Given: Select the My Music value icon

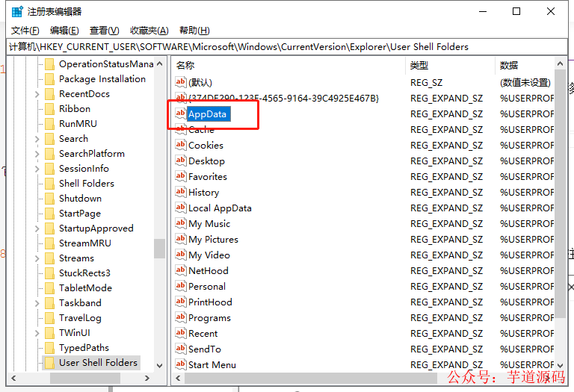Looking at the screenshot, I should pyautogui.click(x=180, y=223).
